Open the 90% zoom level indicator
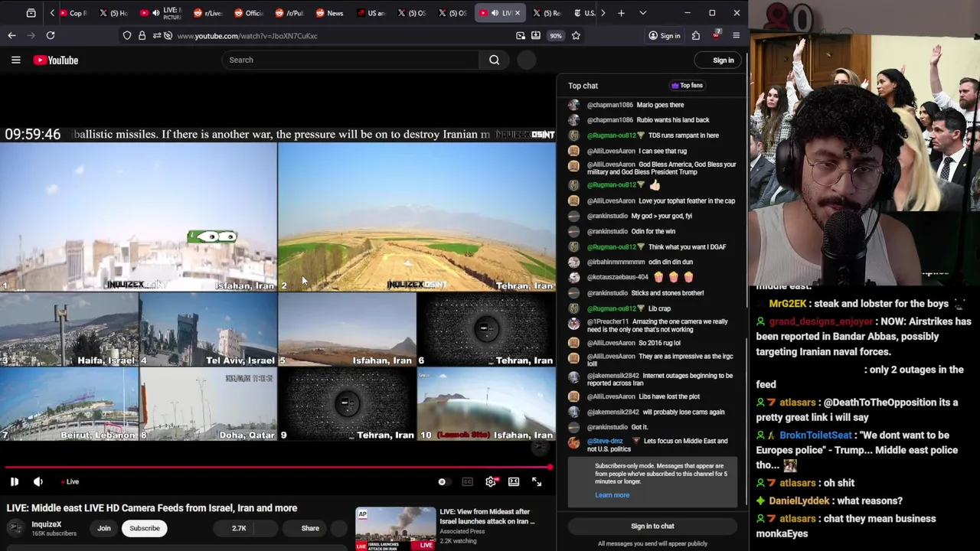 pos(556,35)
